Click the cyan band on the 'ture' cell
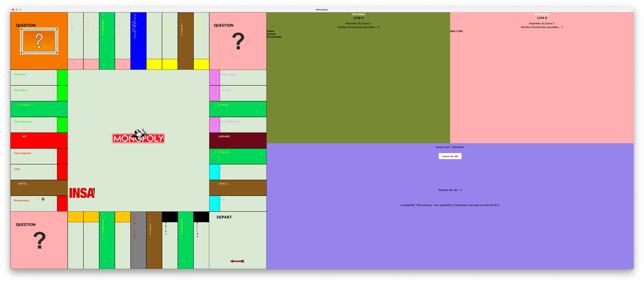Image resolution: width=644 pixels, height=283 pixels. [x=214, y=204]
